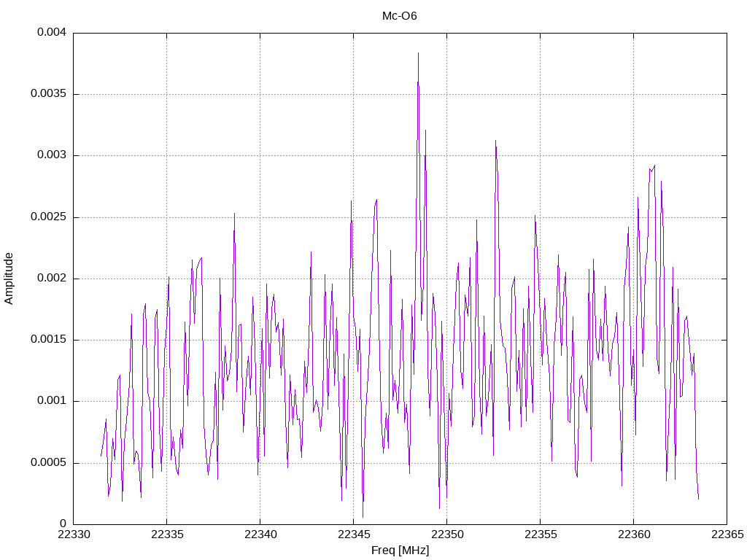
Task: Select the 22365 x-axis tick label
Action: click(727, 534)
